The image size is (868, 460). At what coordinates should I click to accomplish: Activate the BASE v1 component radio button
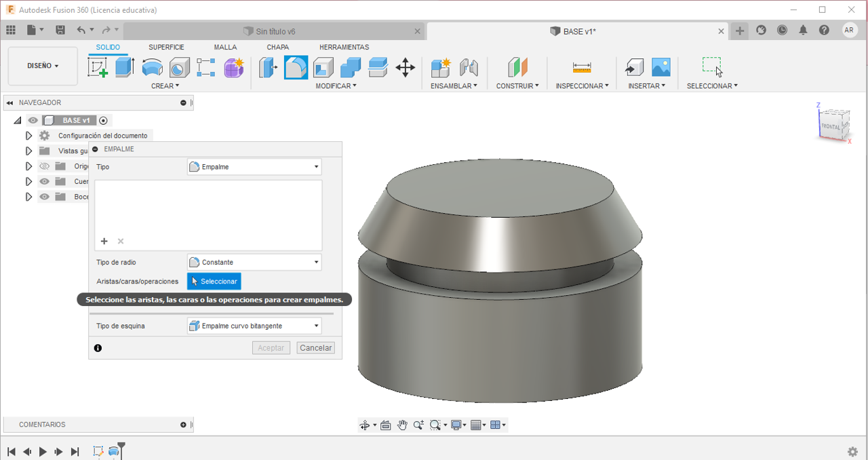point(103,121)
